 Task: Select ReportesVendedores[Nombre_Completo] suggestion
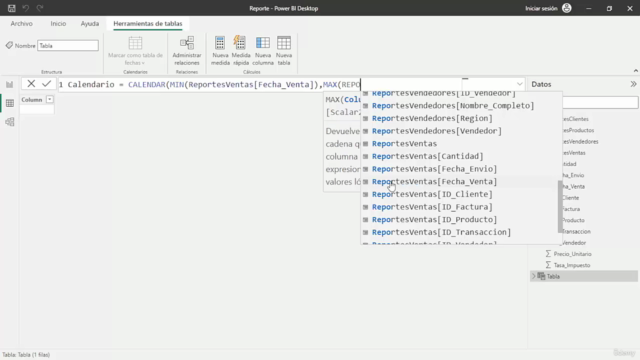tap(453, 106)
